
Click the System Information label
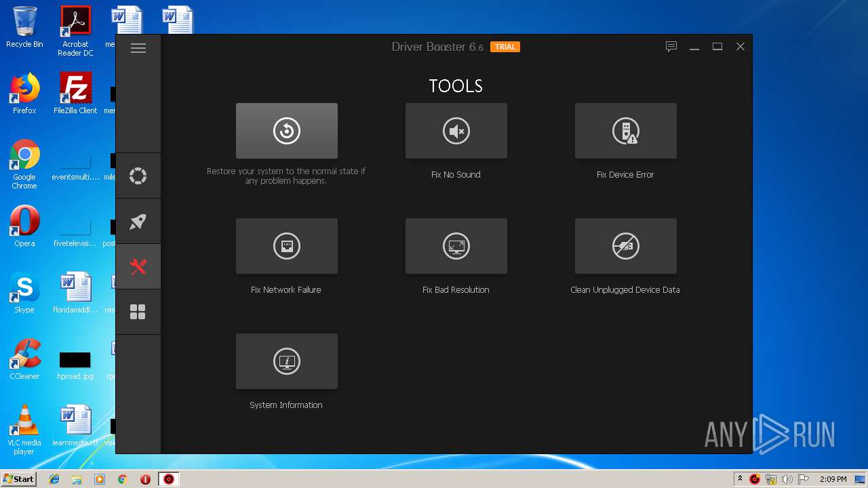click(286, 405)
